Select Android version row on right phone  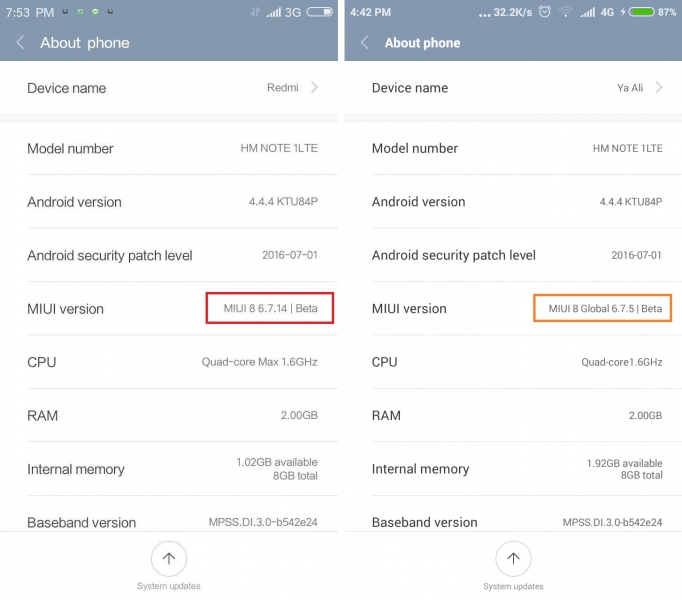[515, 202]
